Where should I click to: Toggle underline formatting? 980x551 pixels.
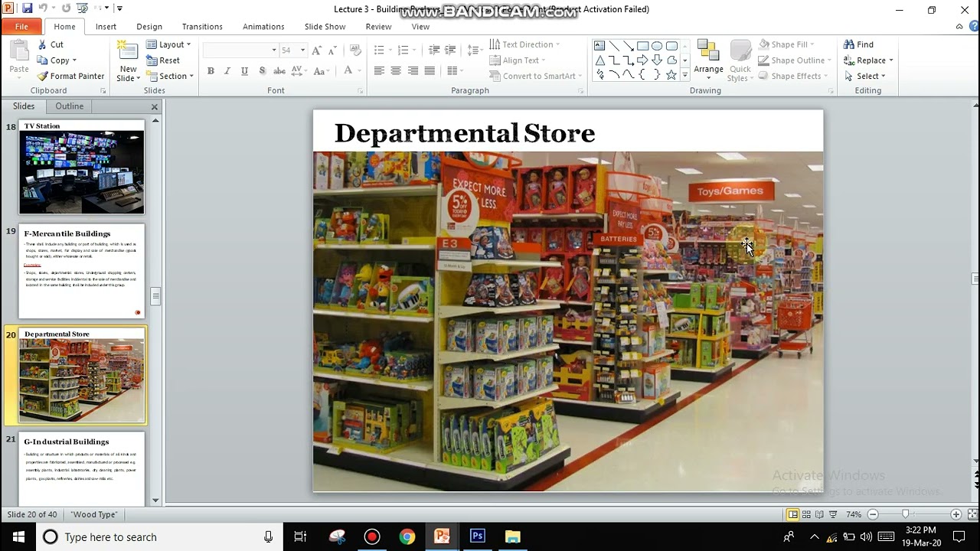(x=243, y=70)
